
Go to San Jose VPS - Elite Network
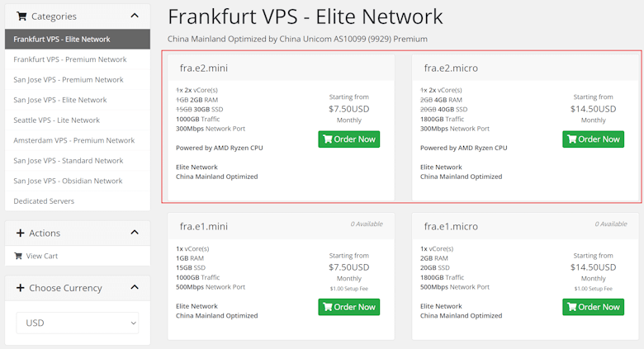(x=60, y=100)
